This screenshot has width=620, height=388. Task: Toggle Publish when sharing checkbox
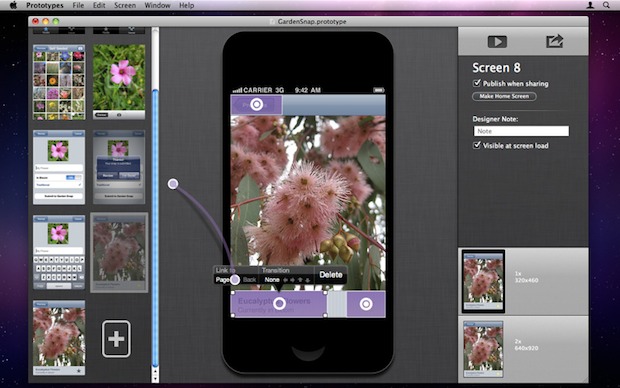(477, 83)
